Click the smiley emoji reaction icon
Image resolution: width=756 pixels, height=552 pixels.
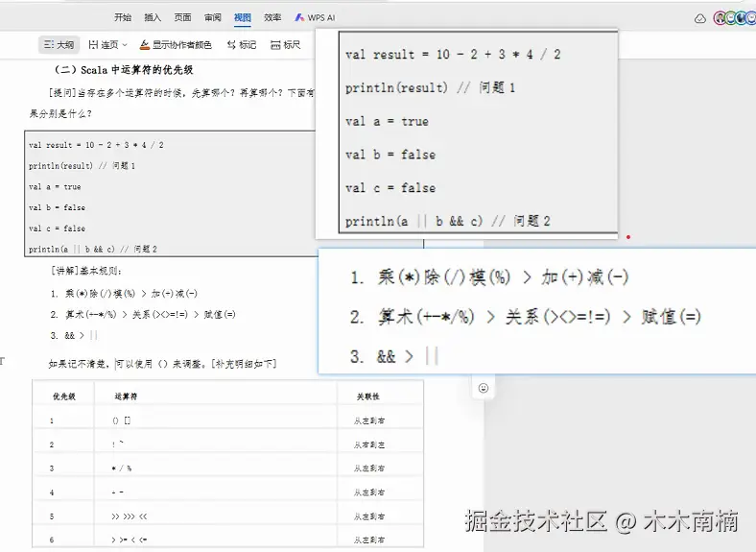(484, 388)
